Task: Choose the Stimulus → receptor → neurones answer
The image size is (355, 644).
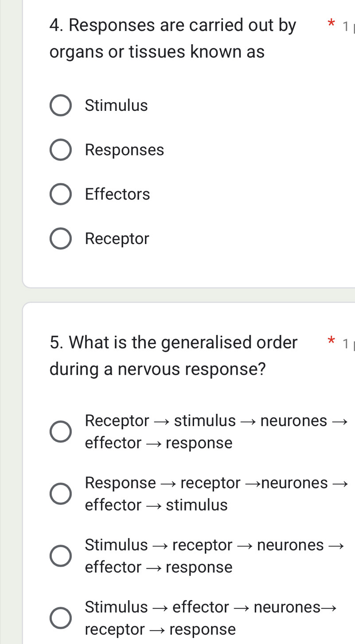Action: [61, 555]
